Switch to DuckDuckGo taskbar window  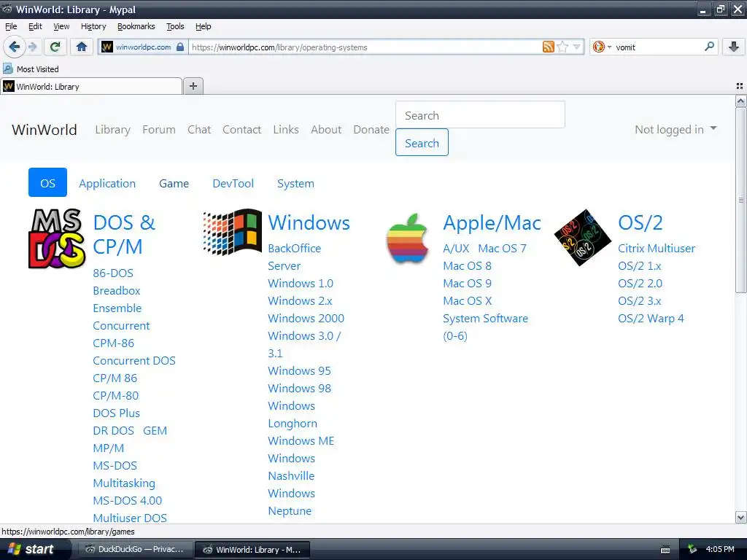(135, 550)
